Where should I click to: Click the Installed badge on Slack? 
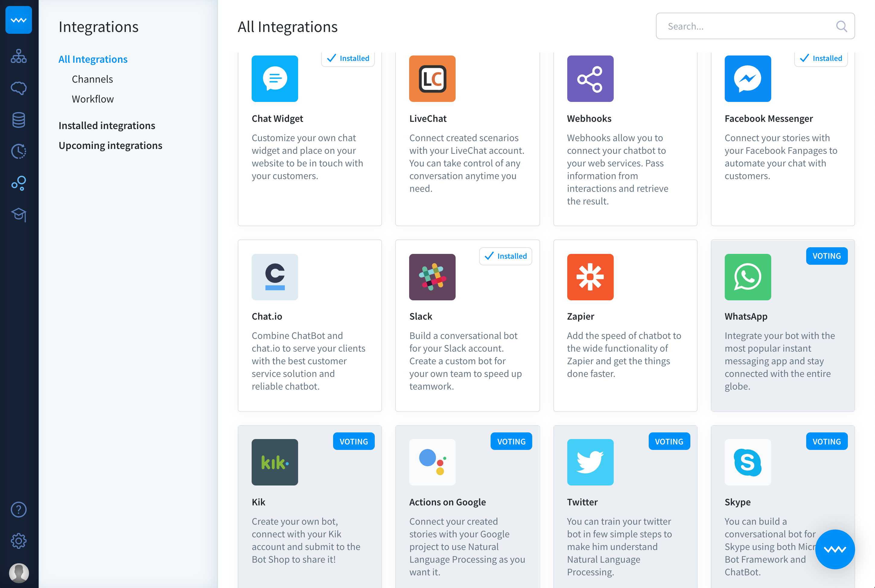coord(505,256)
